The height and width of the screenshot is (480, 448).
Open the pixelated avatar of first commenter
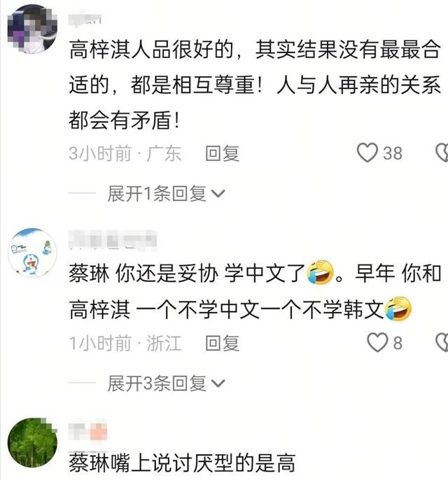[32, 29]
